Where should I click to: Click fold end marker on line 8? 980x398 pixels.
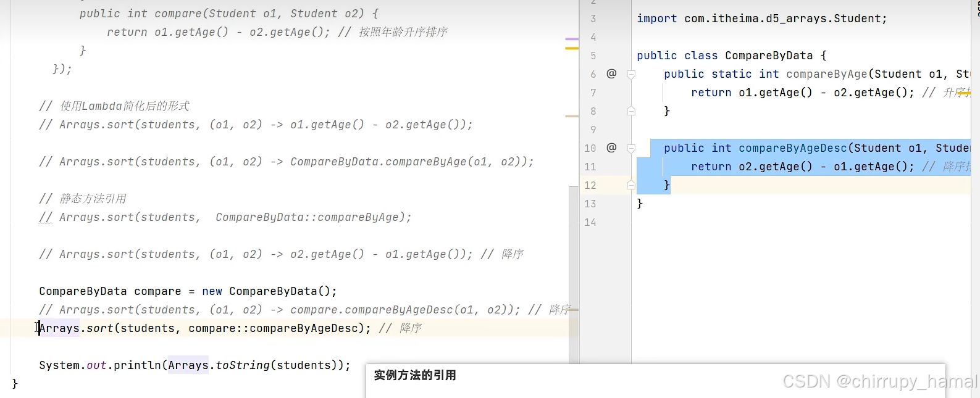point(631,111)
